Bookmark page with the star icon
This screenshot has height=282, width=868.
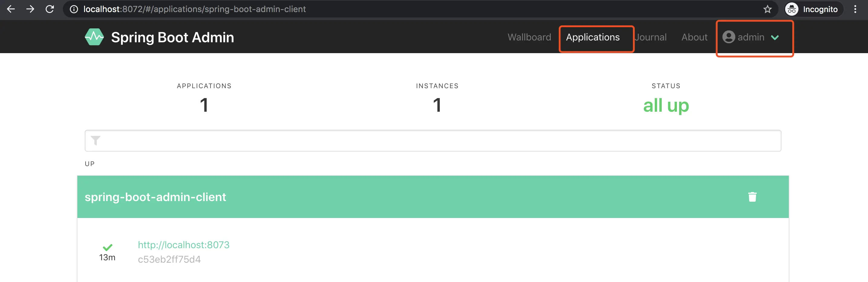767,9
